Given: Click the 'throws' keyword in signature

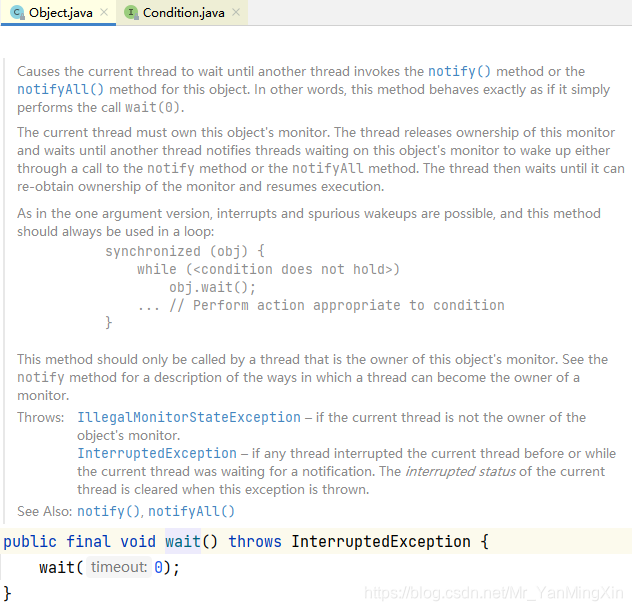Looking at the screenshot, I should 255,541.
